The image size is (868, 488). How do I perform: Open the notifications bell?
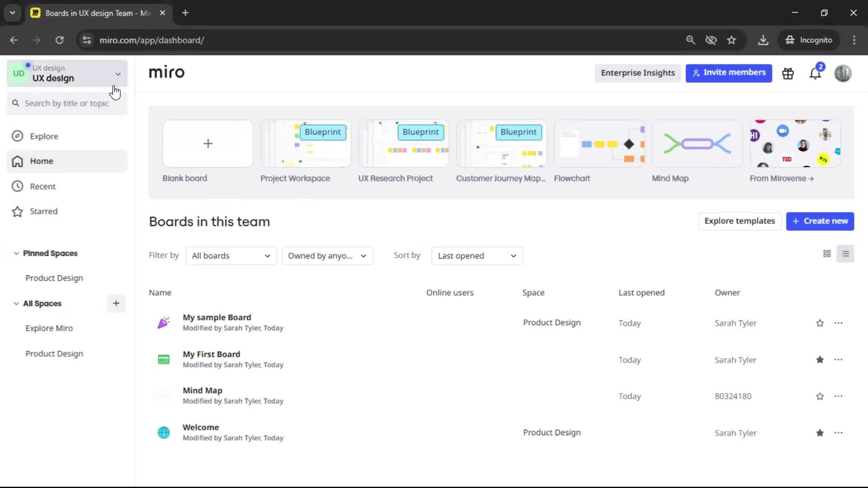[815, 73]
